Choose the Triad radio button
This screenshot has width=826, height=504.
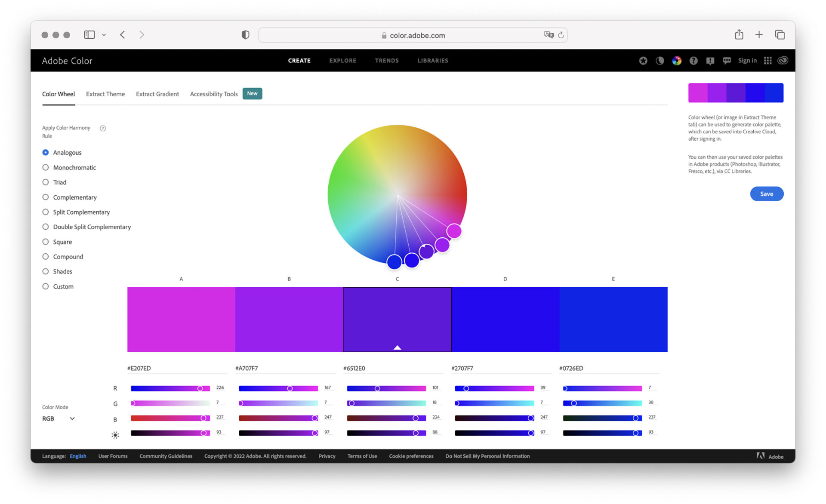click(46, 182)
